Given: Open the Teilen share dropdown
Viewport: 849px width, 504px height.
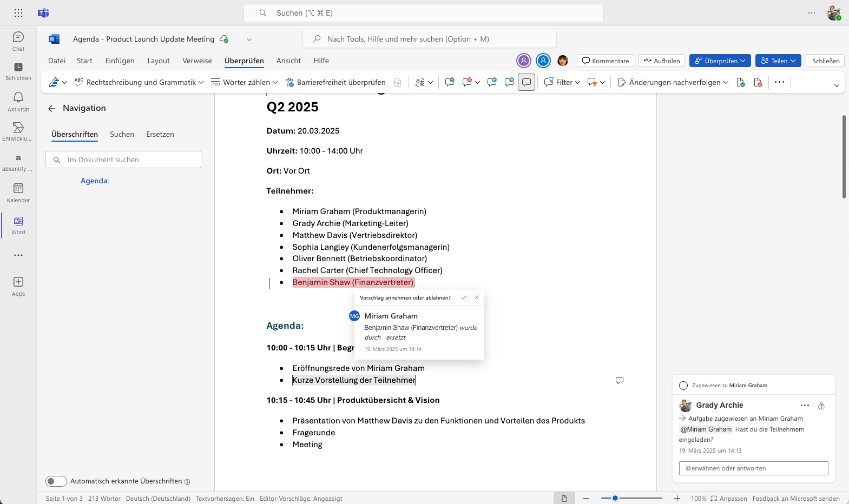Looking at the screenshot, I should (778, 61).
